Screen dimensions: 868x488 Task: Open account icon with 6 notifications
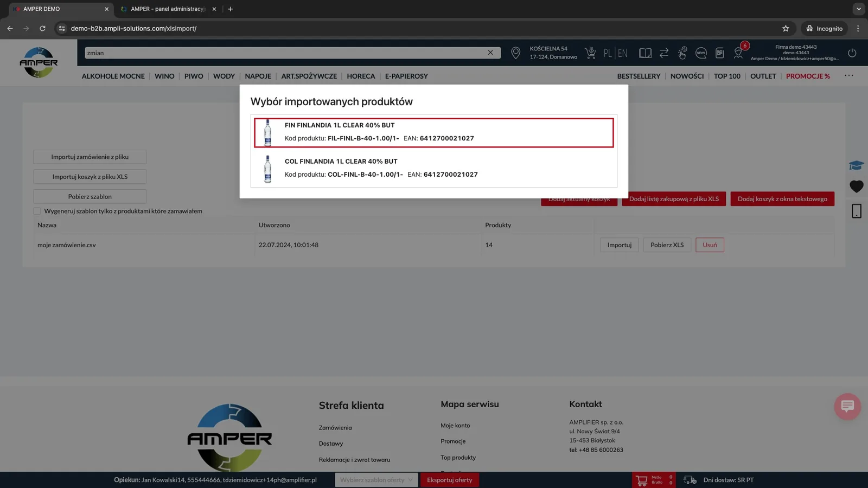[x=739, y=52]
